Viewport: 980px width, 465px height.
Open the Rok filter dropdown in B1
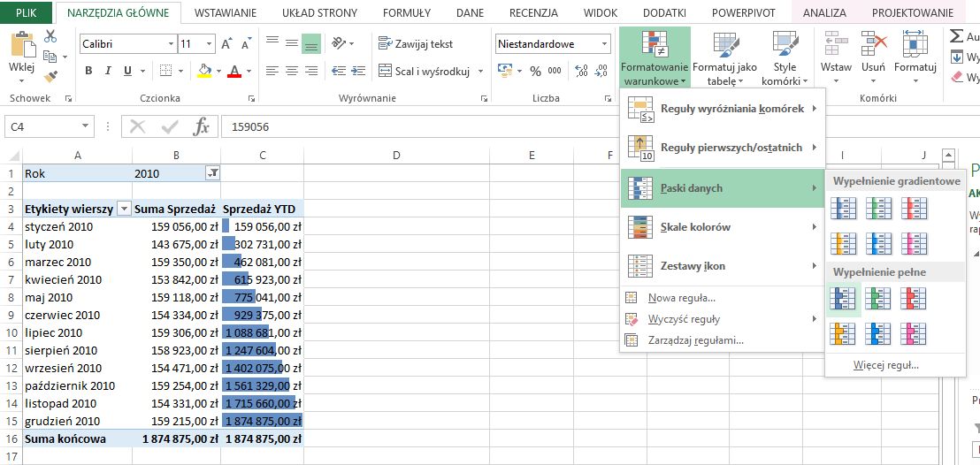[x=211, y=173]
